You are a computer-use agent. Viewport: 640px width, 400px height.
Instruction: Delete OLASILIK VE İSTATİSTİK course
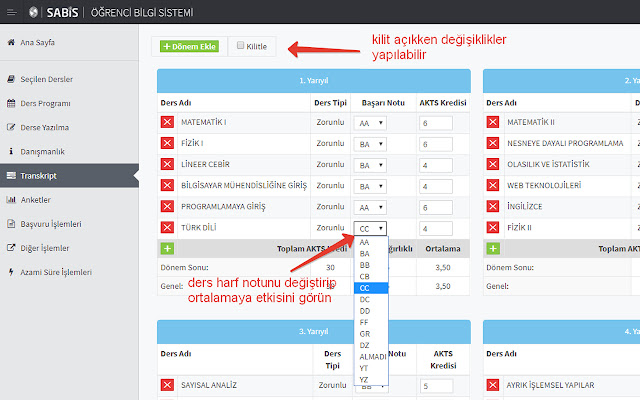click(x=493, y=164)
